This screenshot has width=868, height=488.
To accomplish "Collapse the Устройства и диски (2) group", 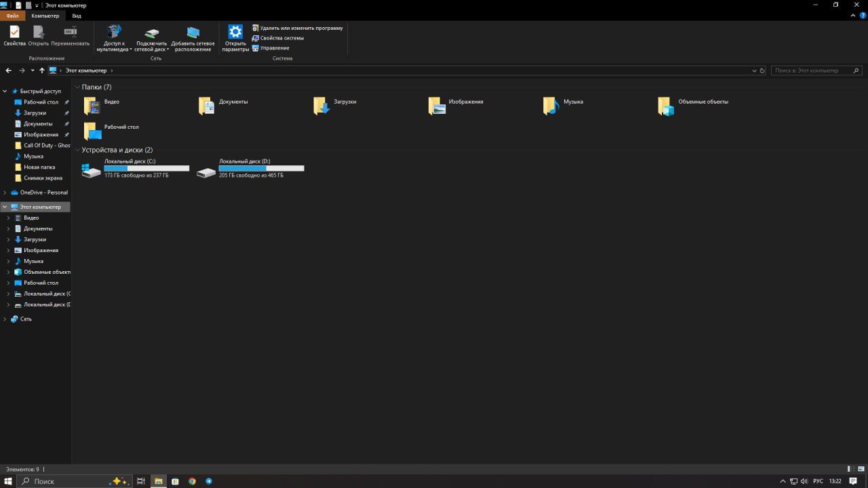I will click(77, 150).
